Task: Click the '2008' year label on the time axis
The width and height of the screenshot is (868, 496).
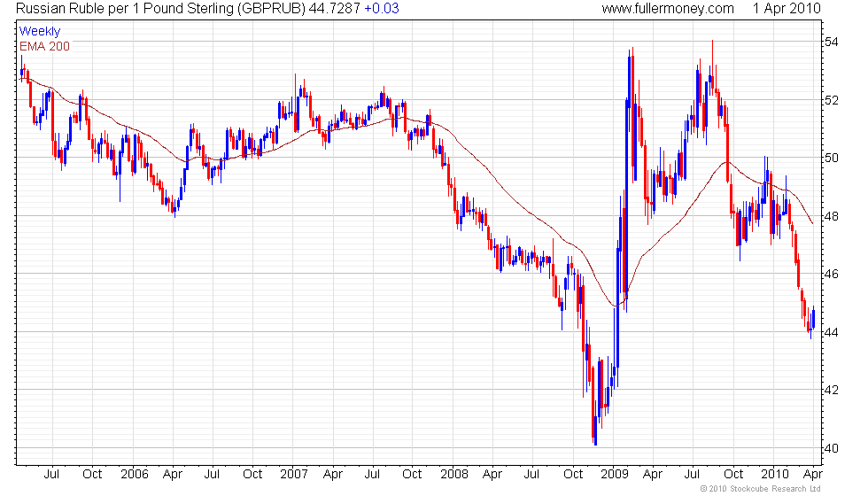Action: click(454, 475)
